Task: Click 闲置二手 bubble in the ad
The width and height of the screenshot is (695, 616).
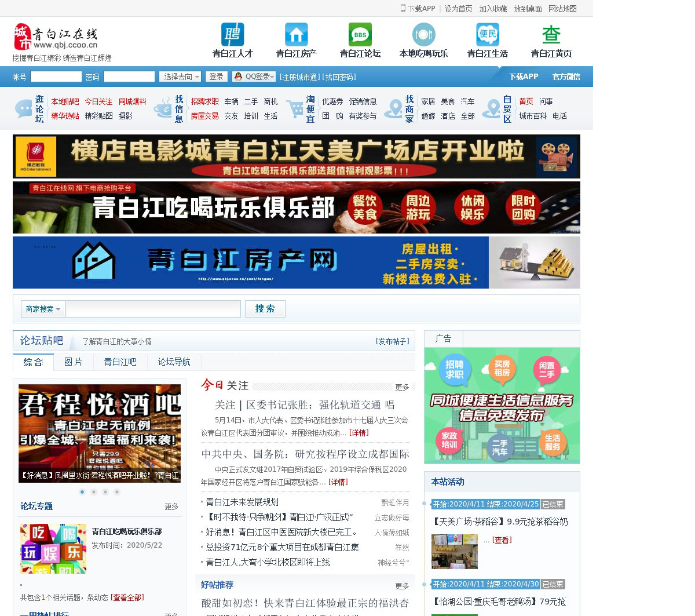Action: coord(547,370)
